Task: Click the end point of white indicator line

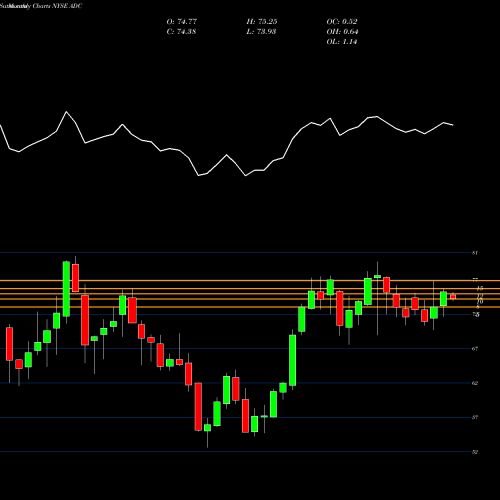Action: tap(453, 125)
